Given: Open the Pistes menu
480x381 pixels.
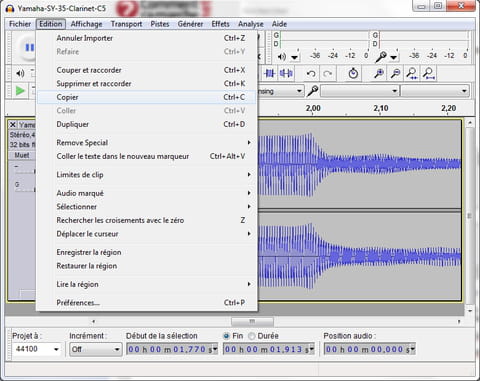Looking at the screenshot, I should pos(160,24).
